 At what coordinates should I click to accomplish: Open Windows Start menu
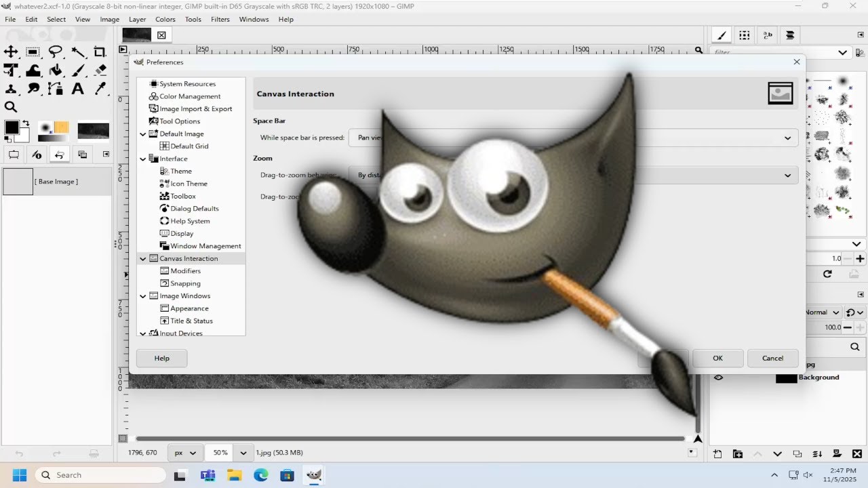pos(19,475)
